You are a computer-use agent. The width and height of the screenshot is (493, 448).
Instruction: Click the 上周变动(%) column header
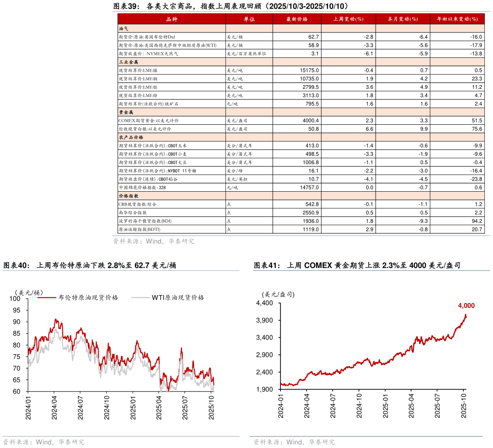(x=348, y=19)
